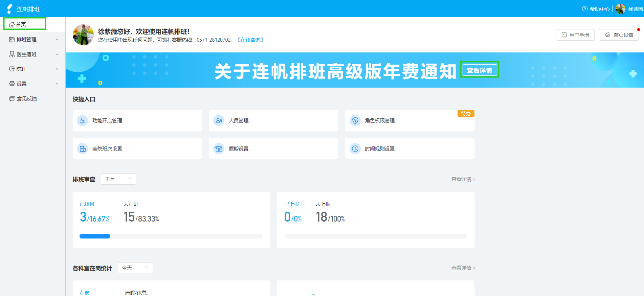Expand the 排班管理 menu chevron

click(x=57, y=40)
